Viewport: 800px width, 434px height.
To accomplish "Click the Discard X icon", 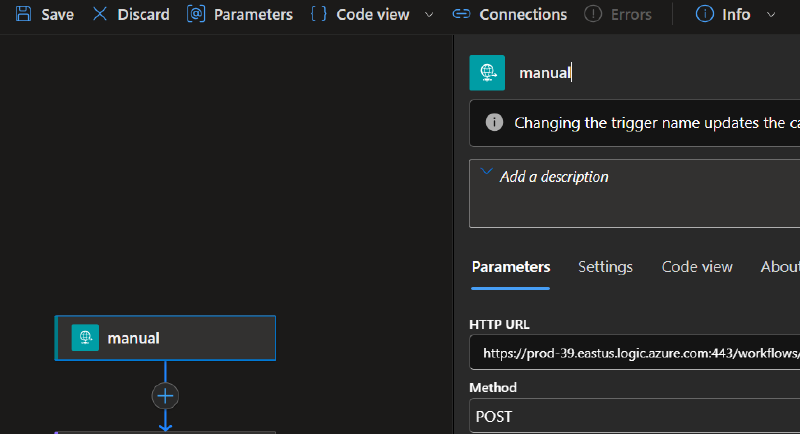I will pos(99,14).
